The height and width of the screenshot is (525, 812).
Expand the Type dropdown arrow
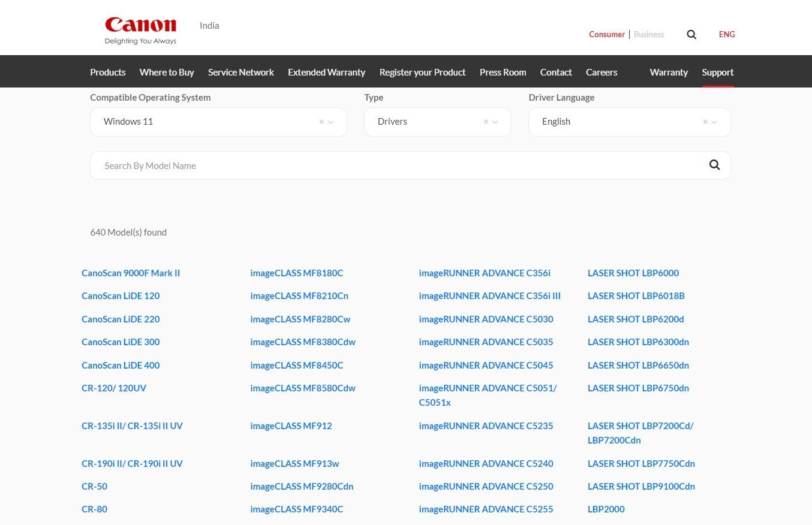tap(495, 122)
